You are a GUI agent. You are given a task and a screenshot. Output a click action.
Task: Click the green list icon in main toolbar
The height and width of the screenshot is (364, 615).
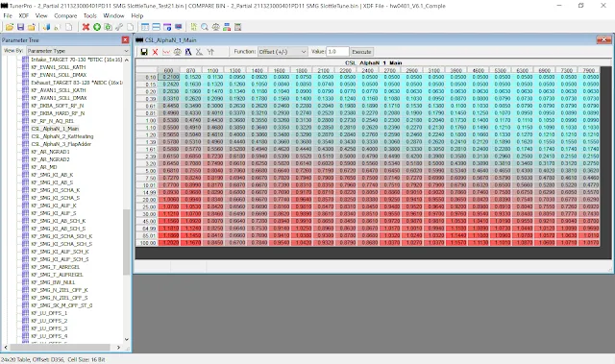click(193, 27)
